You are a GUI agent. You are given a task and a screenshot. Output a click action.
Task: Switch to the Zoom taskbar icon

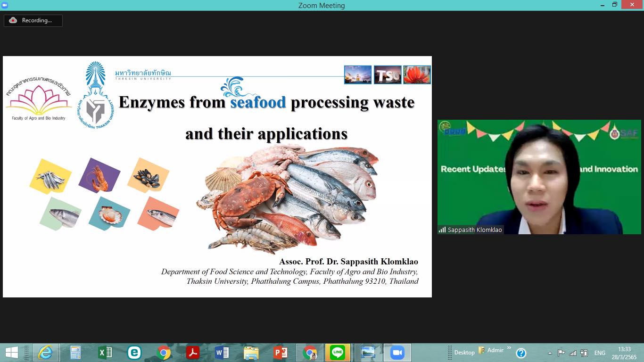coord(397,353)
